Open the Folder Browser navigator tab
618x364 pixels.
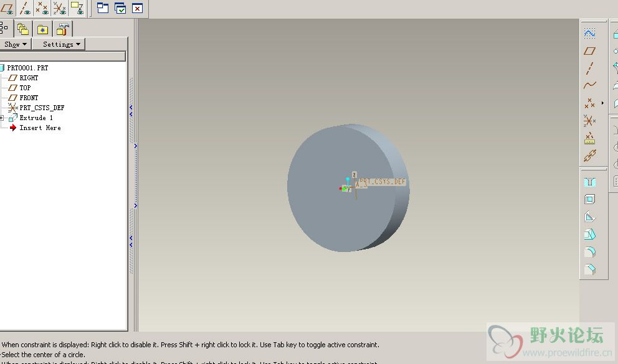click(x=23, y=29)
